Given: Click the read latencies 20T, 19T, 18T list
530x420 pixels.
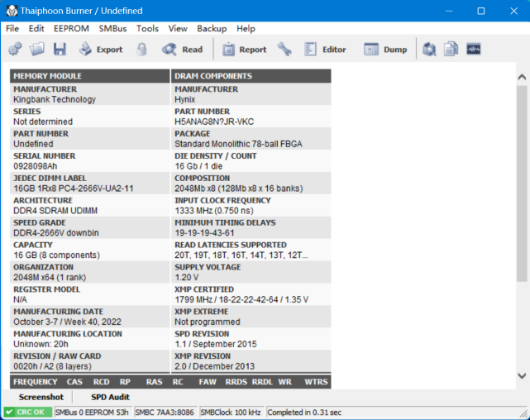Looking at the screenshot, I should (241, 255).
